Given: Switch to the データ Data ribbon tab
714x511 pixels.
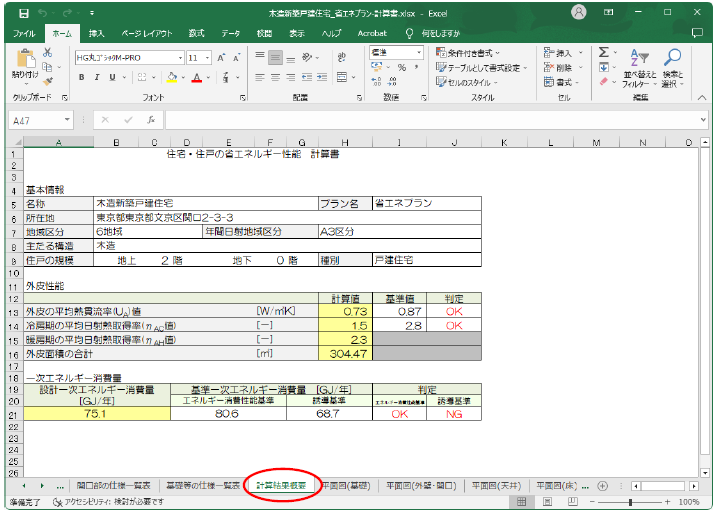Looking at the screenshot, I should 230,33.
